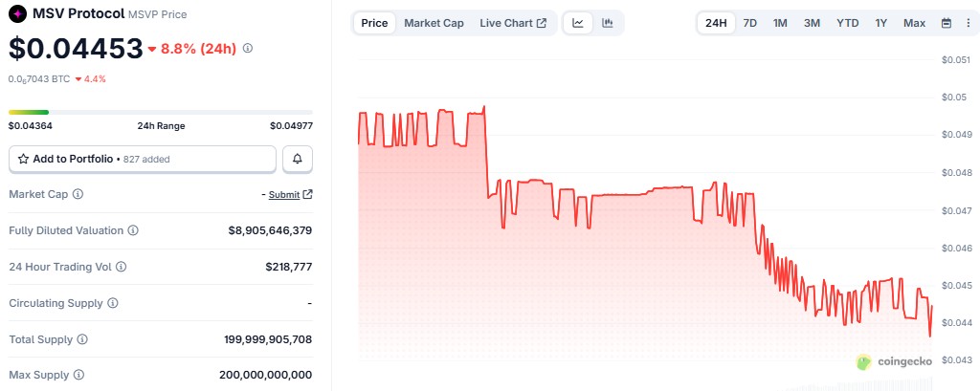Screen dimensions: 980x391
Task: Click the 0.0₆7043 BTC price text
Action: tap(38, 79)
